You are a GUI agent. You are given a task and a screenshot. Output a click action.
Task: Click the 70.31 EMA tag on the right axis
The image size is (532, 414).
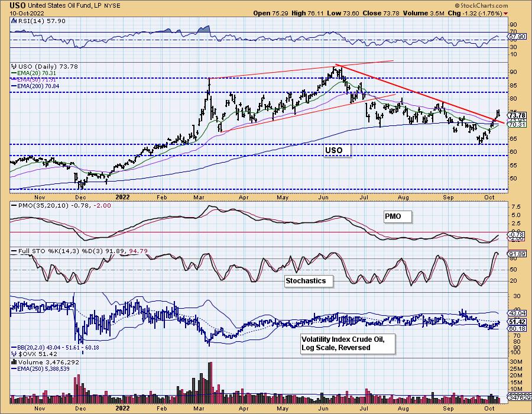(x=518, y=125)
